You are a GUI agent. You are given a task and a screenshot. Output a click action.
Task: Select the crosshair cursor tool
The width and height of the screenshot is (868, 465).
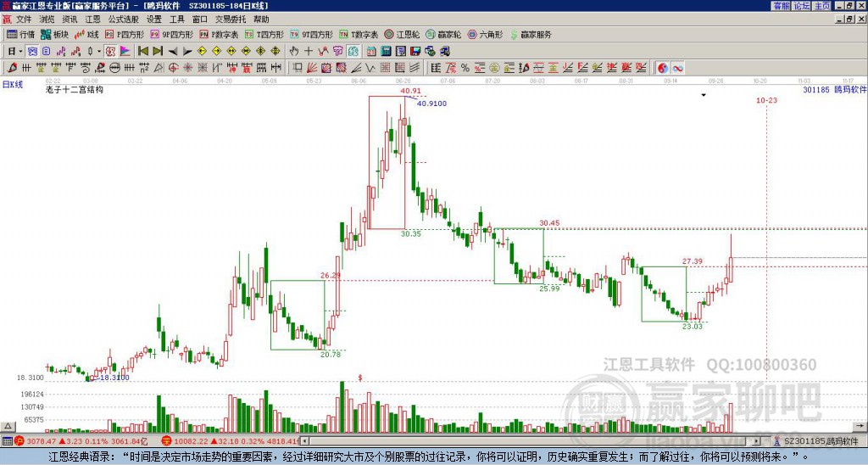point(309,52)
